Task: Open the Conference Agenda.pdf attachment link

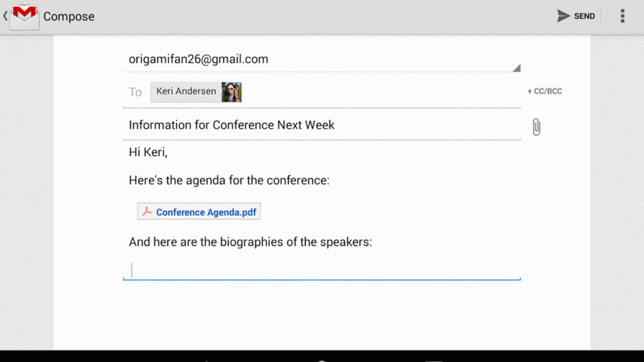Action: point(206,212)
